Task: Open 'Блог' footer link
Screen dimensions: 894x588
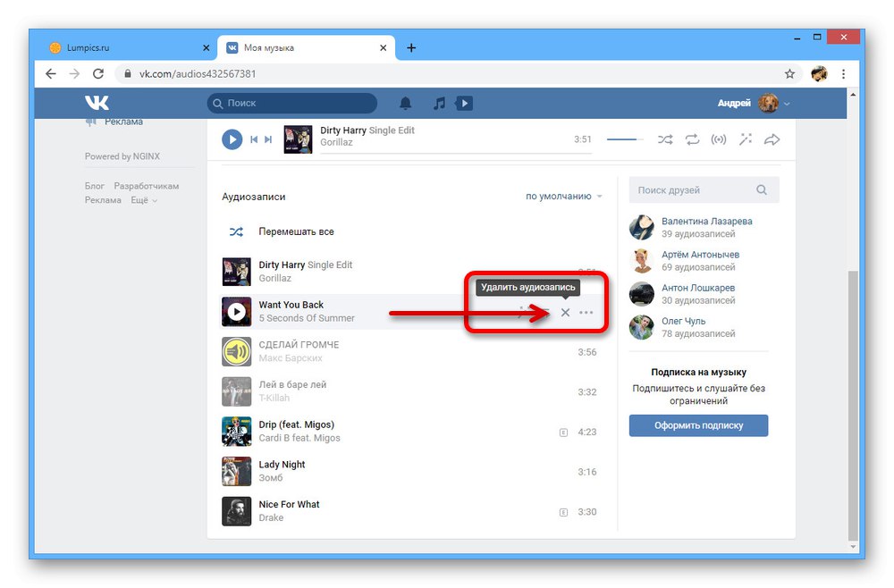Action: point(95,186)
